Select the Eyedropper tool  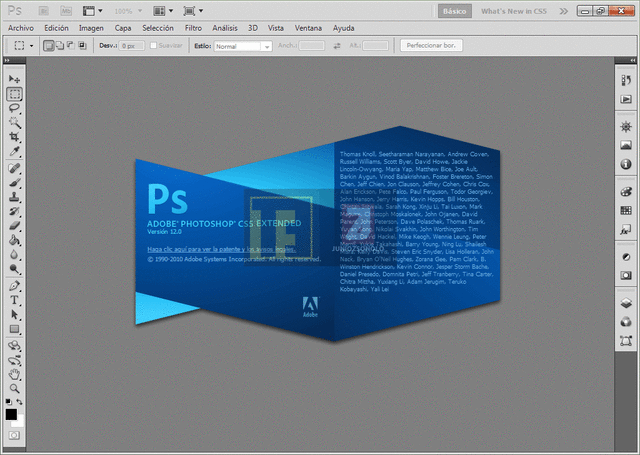(14, 151)
